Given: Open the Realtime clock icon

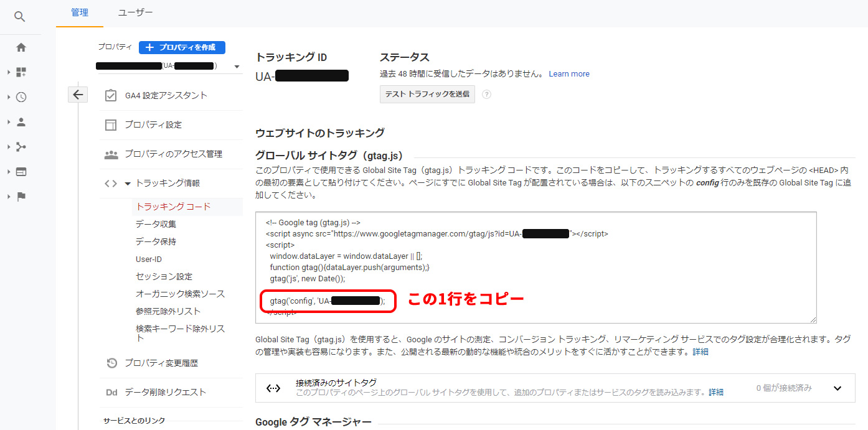Looking at the screenshot, I should [x=21, y=97].
